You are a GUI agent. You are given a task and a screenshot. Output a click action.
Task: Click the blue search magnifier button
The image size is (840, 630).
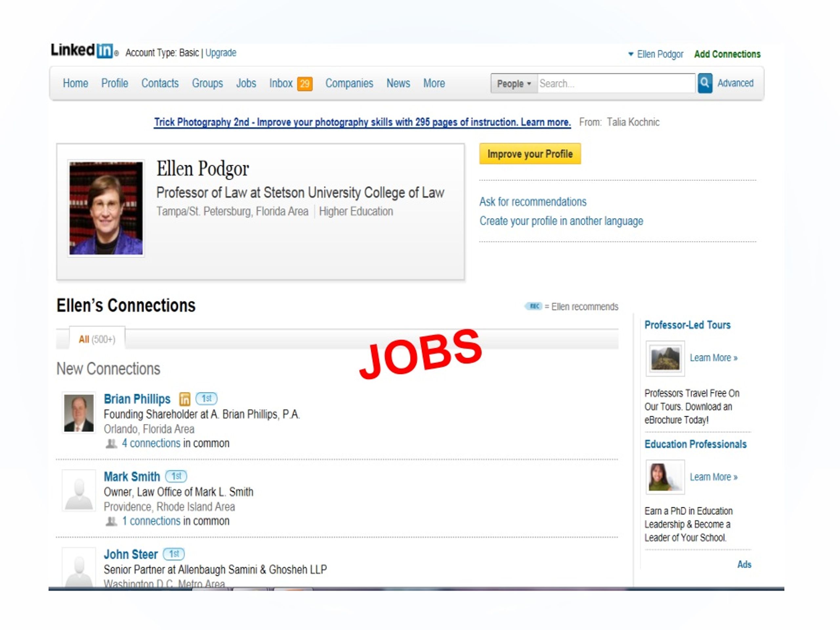coord(705,83)
